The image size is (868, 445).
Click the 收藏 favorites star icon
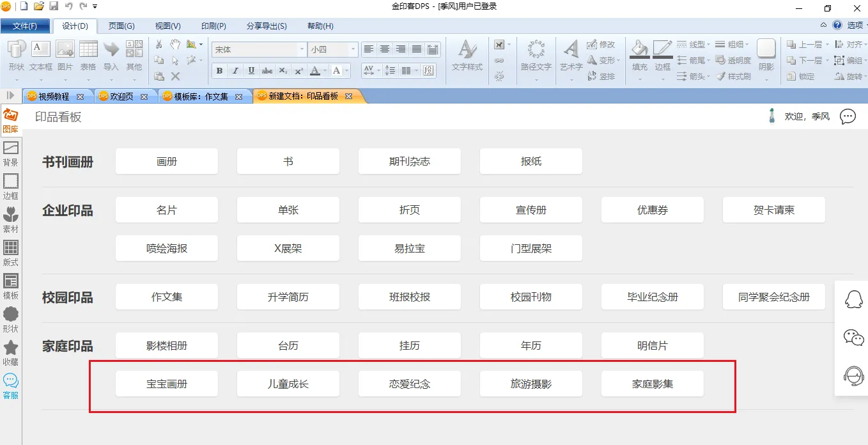pos(11,352)
